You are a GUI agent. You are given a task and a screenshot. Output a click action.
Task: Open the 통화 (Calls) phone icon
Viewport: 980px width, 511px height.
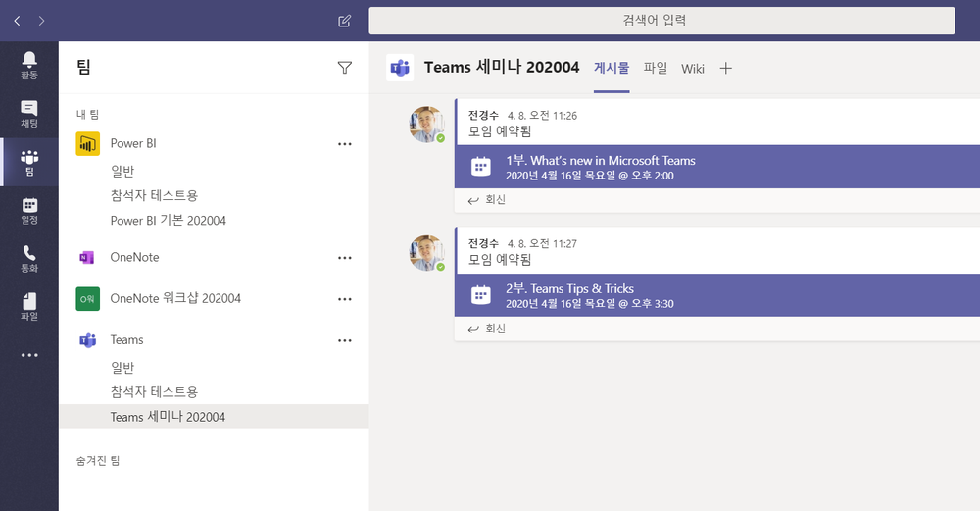coord(29,258)
